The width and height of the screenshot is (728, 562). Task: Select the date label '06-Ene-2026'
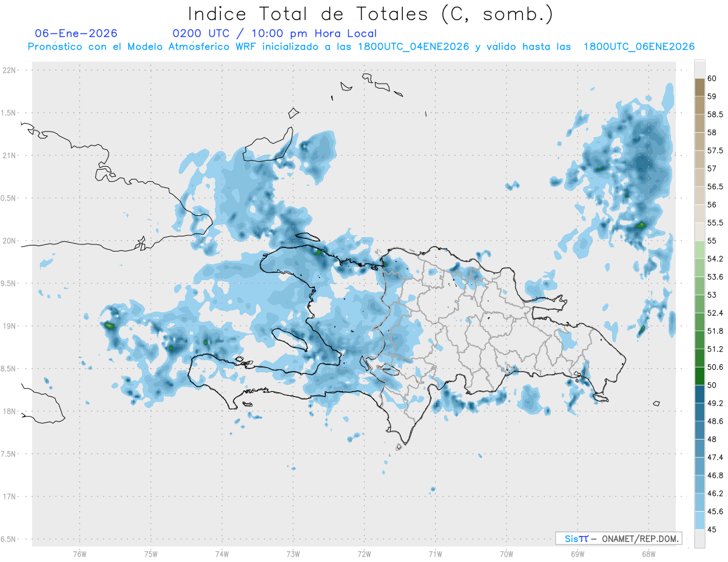pyautogui.click(x=76, y=33)
